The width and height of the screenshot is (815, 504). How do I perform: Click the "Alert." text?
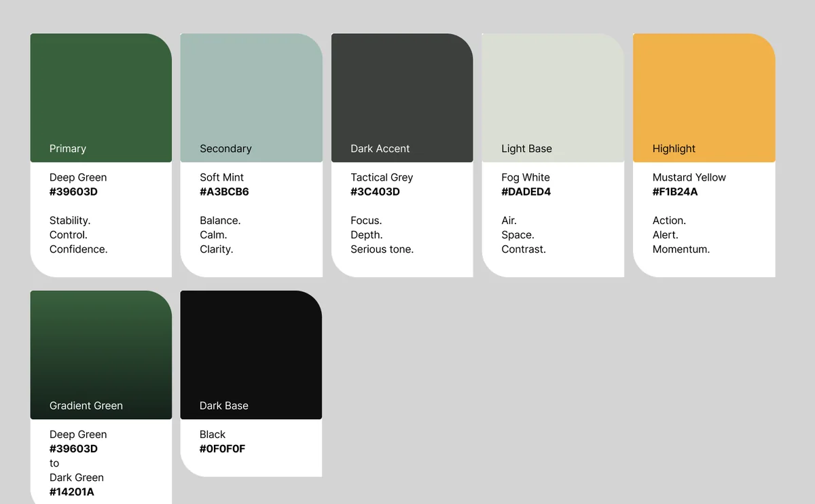(x=666, y=235)
